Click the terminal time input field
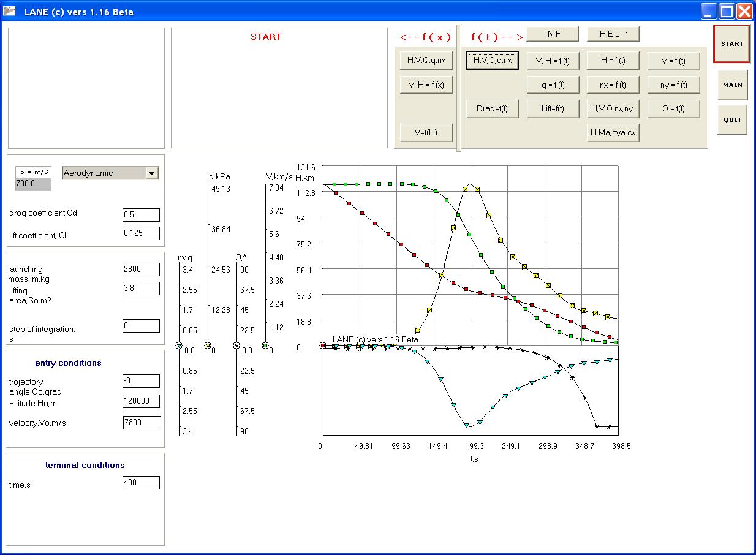 point(141,483)
